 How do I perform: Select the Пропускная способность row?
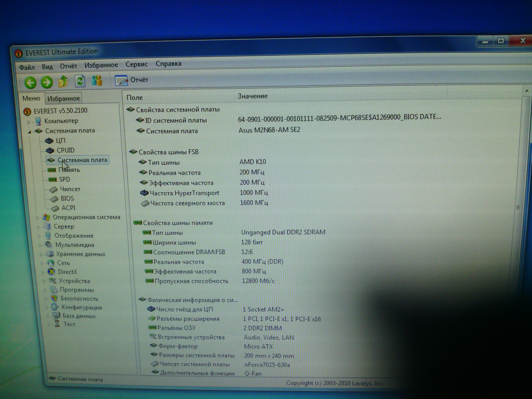pyautogui.click(x=210, y=281)
